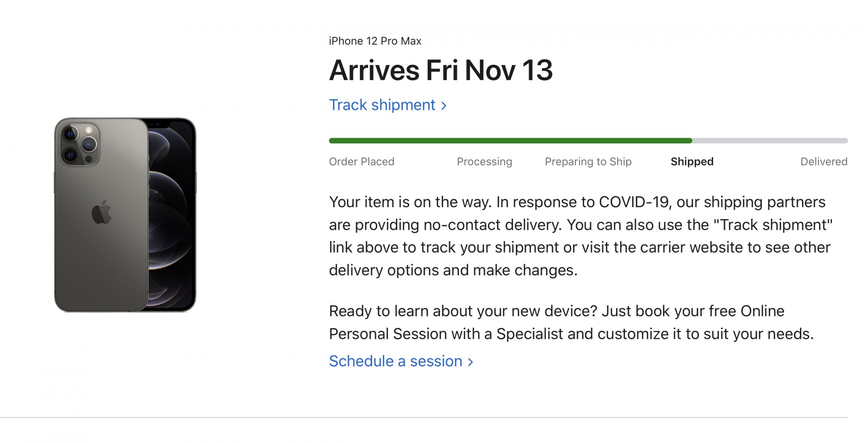Select the Delivered status step
The width and height of the screenshot is (868, 443).
pyautogui.click(x=824, y=162)
